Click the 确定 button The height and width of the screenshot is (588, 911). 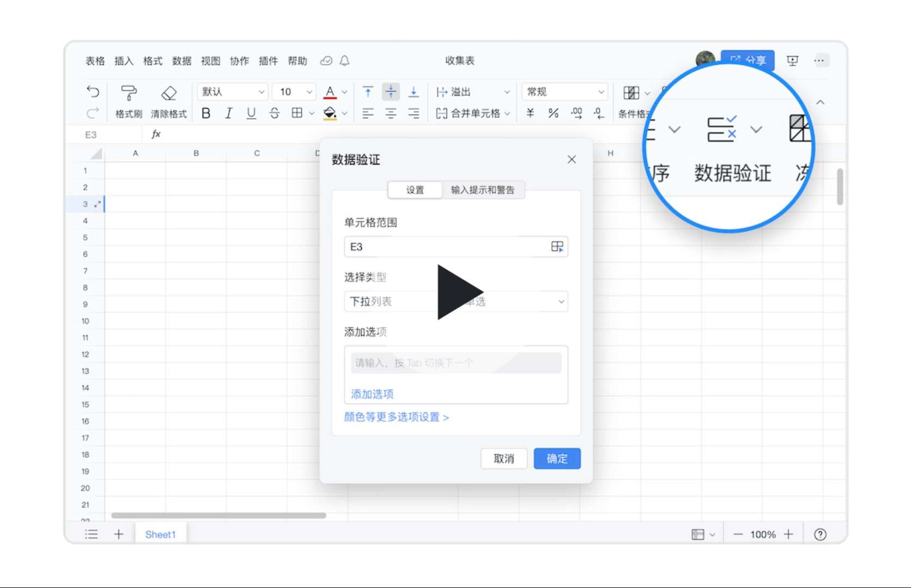click(557, 458)
